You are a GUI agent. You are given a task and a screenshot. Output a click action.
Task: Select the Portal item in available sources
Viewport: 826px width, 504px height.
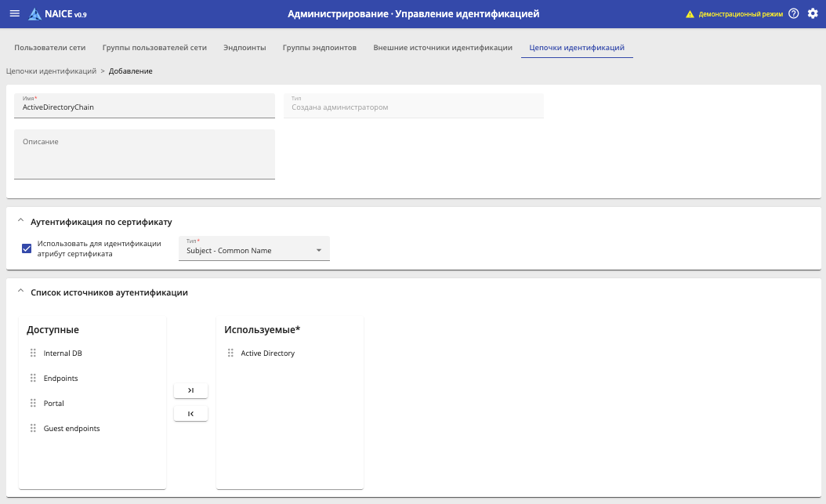pyautogui.click(x=54, y=404)
